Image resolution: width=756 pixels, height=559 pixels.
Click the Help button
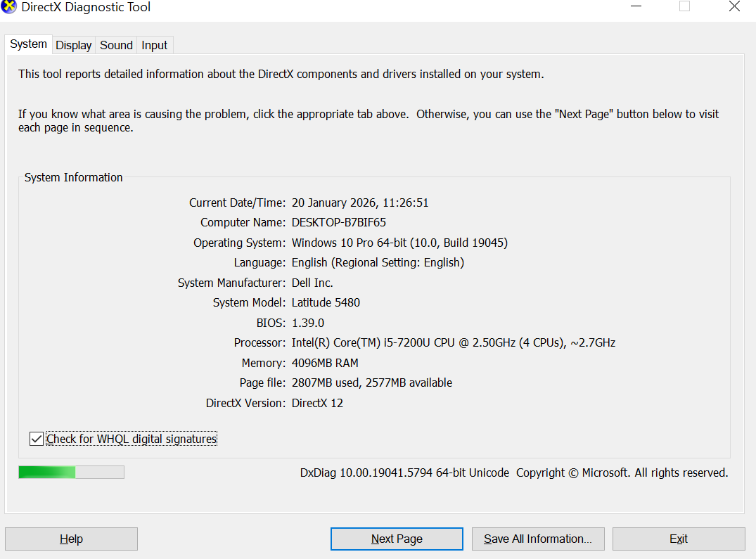click(x=71, y=539)
